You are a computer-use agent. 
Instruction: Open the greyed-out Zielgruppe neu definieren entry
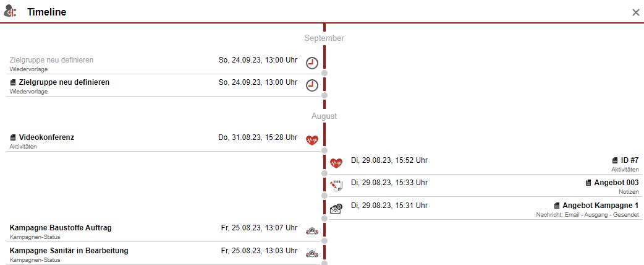coord(51,60)
